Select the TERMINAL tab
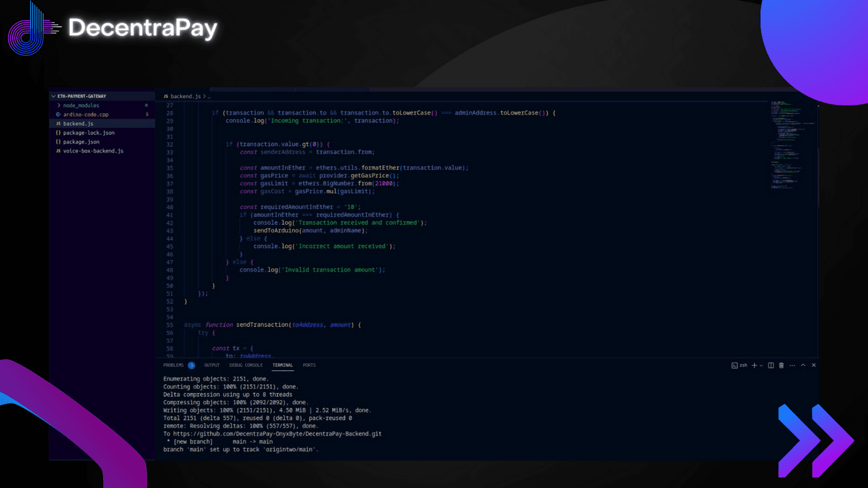Screen dimensions: 868x488 coord(283,365)
